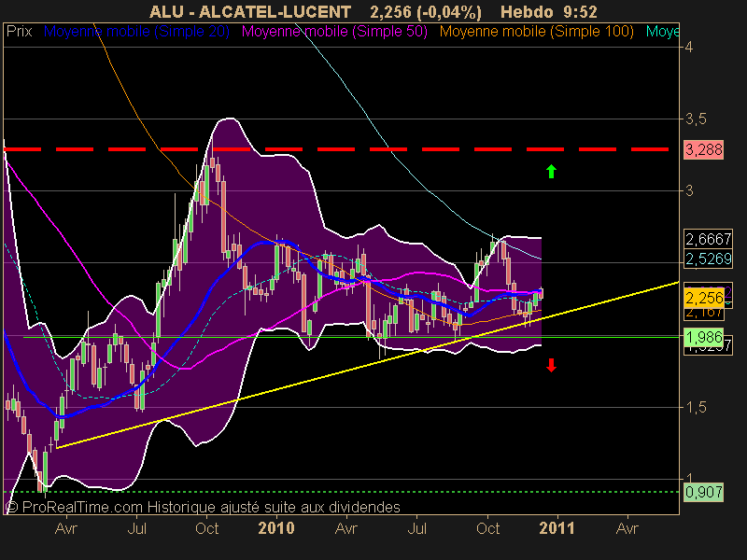The width and height of the screenshot is (747, 560).
Task: Click the green 1,986 price label
Action: click(x=704, y=337)
